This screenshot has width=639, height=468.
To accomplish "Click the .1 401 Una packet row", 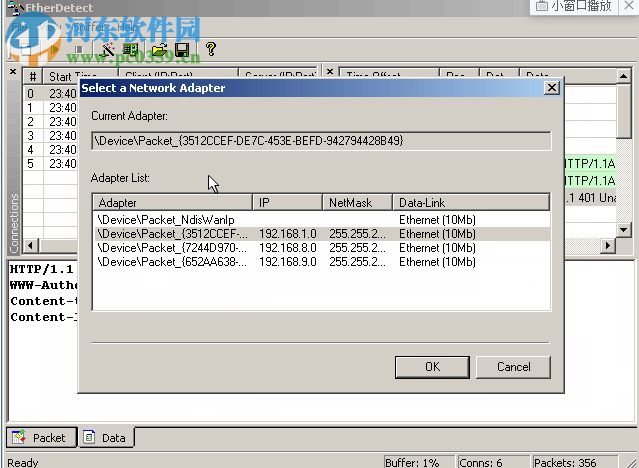I will tap(590, 198).
